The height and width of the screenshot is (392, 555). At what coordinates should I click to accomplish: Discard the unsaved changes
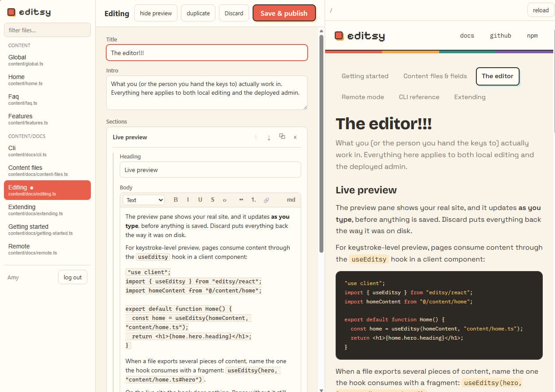click(234, 13)
